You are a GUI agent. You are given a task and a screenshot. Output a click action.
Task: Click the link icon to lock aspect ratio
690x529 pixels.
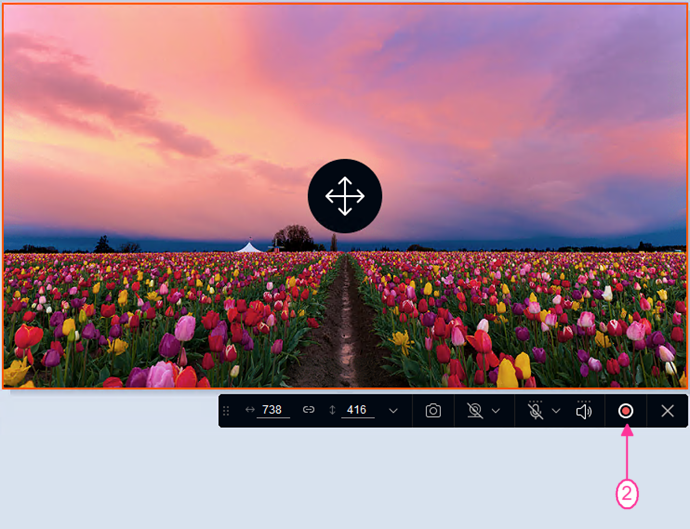[308, 410]
